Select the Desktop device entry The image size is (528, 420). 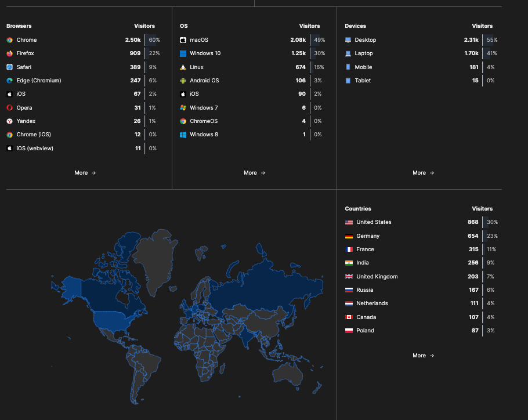tap(365, 40)
